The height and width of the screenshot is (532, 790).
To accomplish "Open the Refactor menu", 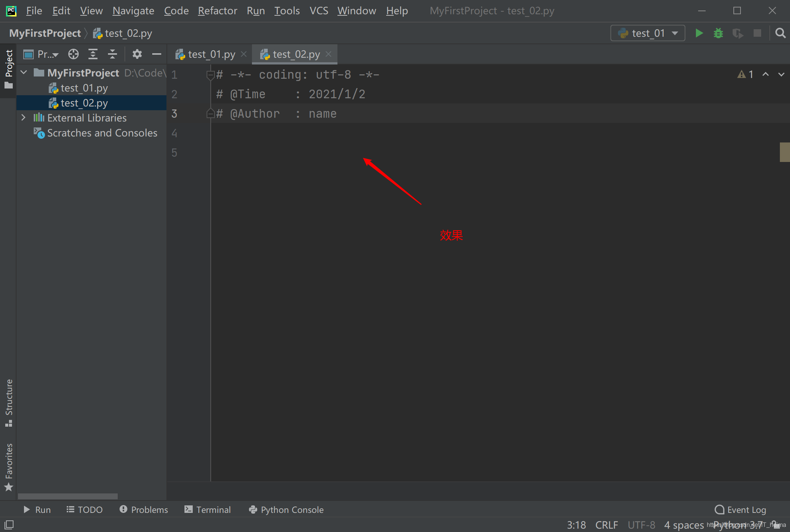I will [217, 11].
